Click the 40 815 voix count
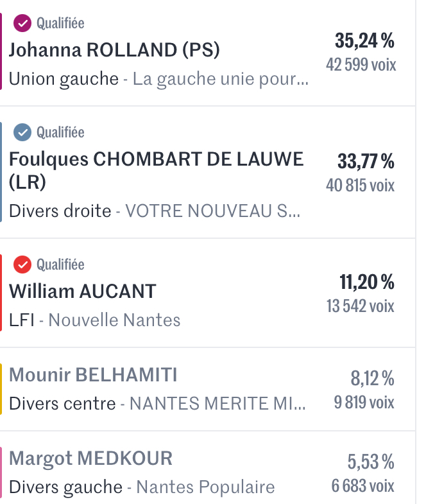This screenshot has width=426, height=504. click(360, 186)
